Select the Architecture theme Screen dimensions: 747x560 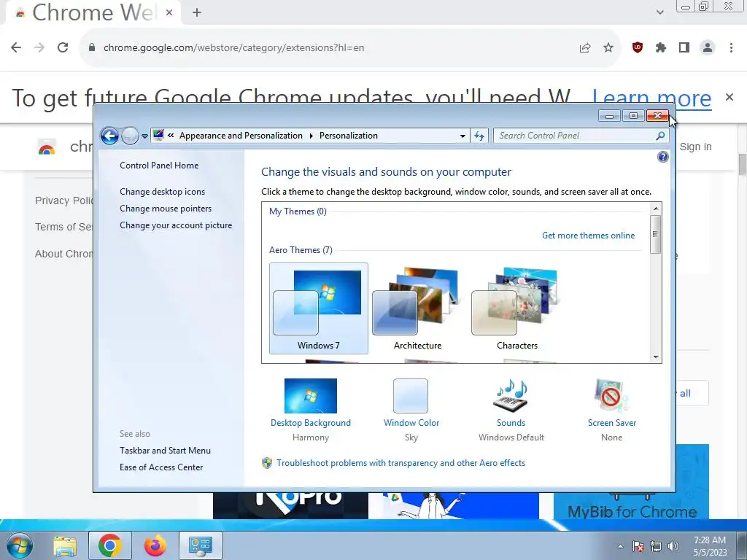(x=417, y=308)
